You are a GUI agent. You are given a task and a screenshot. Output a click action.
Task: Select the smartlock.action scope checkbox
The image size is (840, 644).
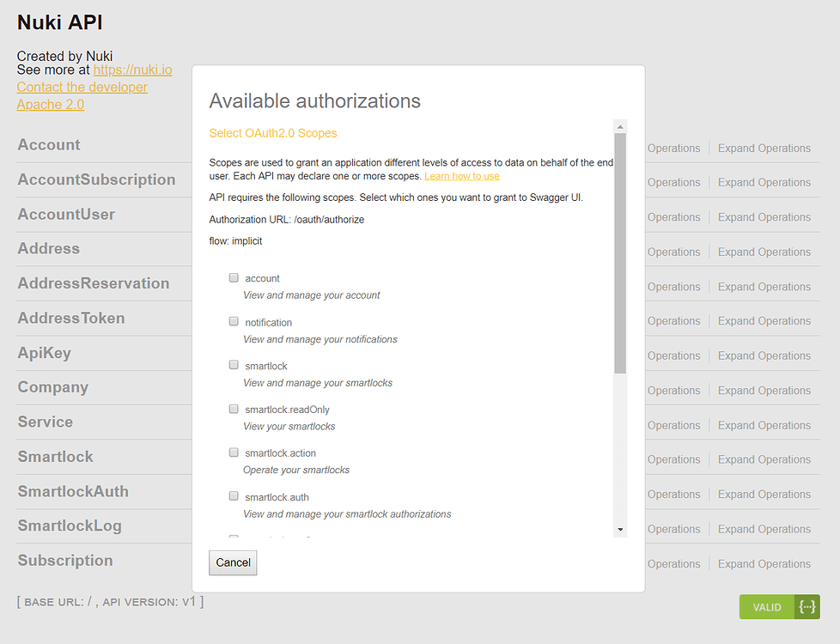coord(234,453)
